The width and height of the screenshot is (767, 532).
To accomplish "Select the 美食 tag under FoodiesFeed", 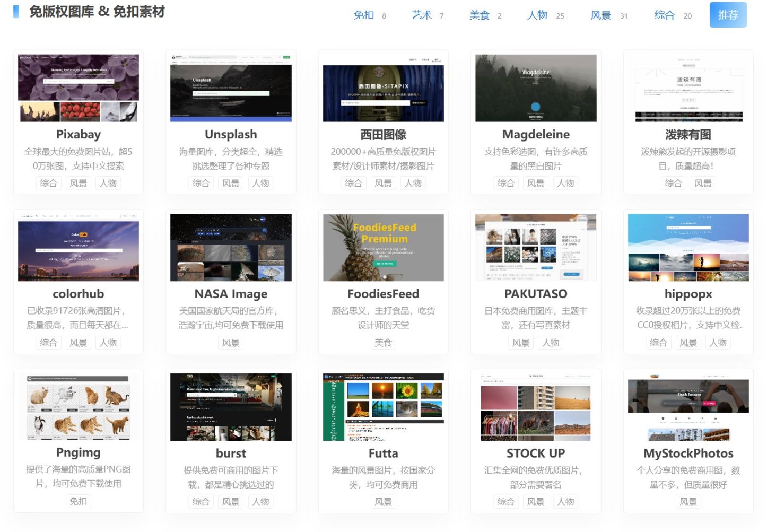I will (x=383, y=343).
